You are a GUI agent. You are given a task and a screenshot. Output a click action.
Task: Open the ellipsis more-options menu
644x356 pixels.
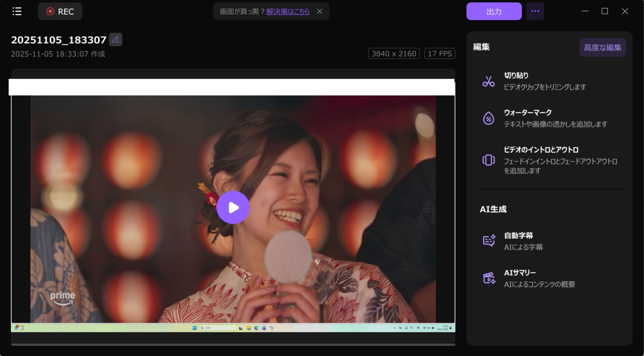(x=535, y=11)
